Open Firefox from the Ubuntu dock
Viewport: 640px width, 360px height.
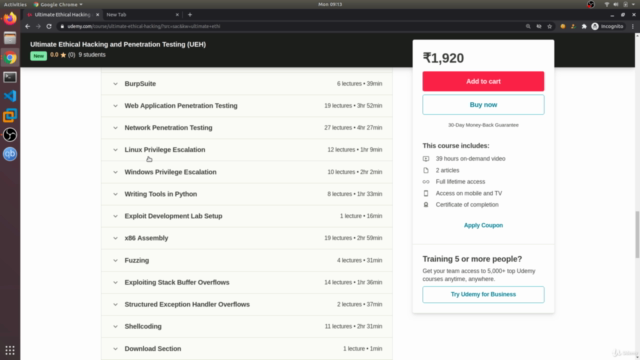pyautogui.click(x=10, y=18)
